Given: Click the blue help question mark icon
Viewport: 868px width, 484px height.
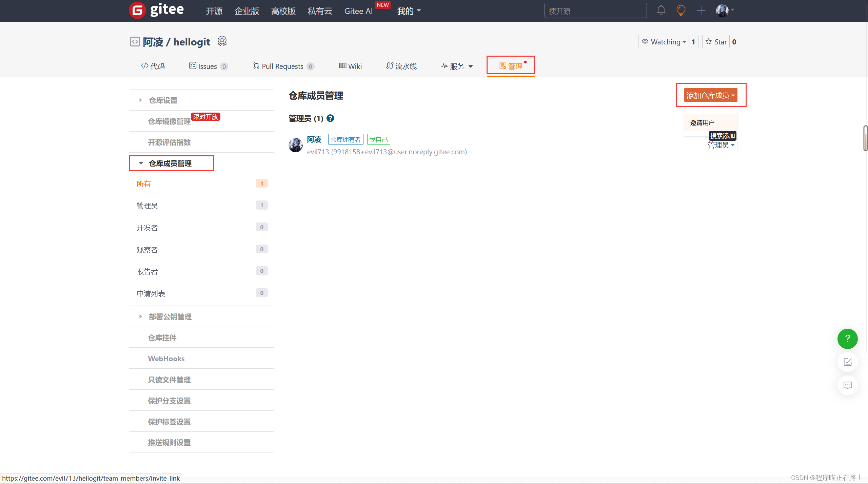Looking at the screenshot, I should [x=330, y=118].
